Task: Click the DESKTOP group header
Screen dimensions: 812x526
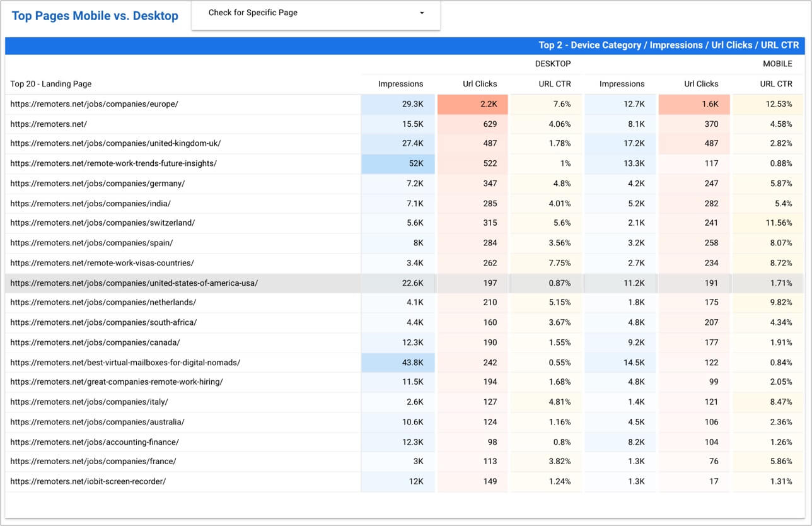Action: tap(553, 64)
